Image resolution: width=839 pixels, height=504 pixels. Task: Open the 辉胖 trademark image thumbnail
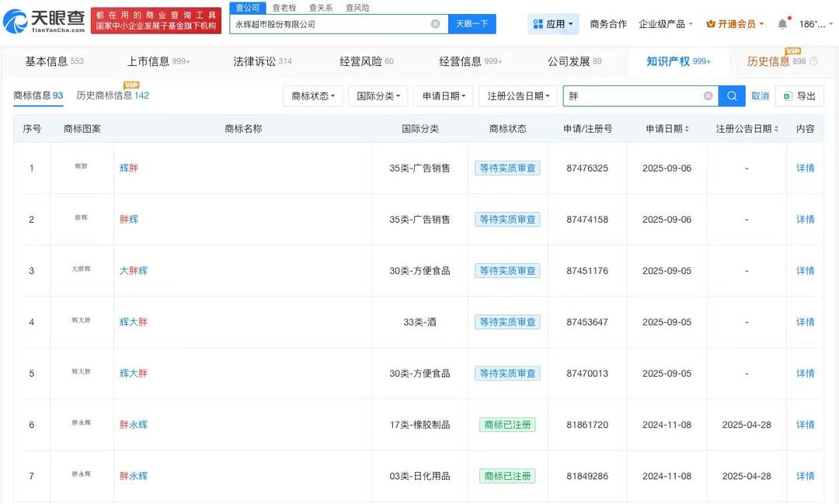coord(82,167)
